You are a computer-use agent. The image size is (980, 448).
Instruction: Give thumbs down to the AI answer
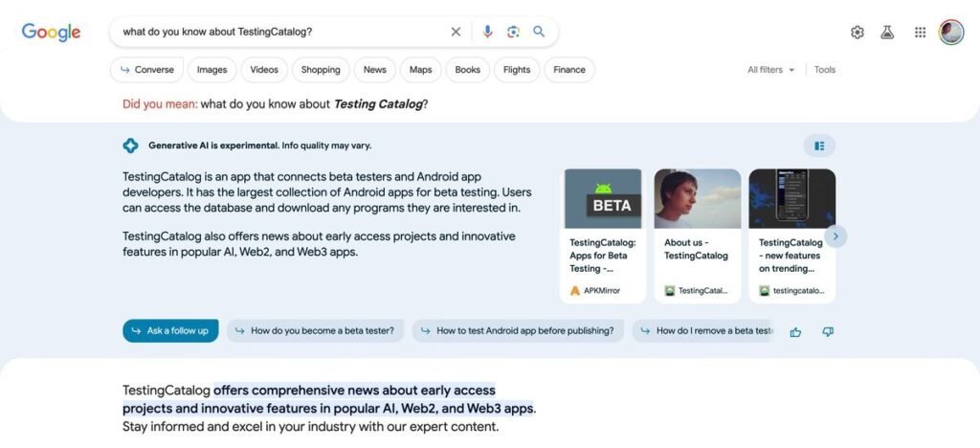(828, 332)
